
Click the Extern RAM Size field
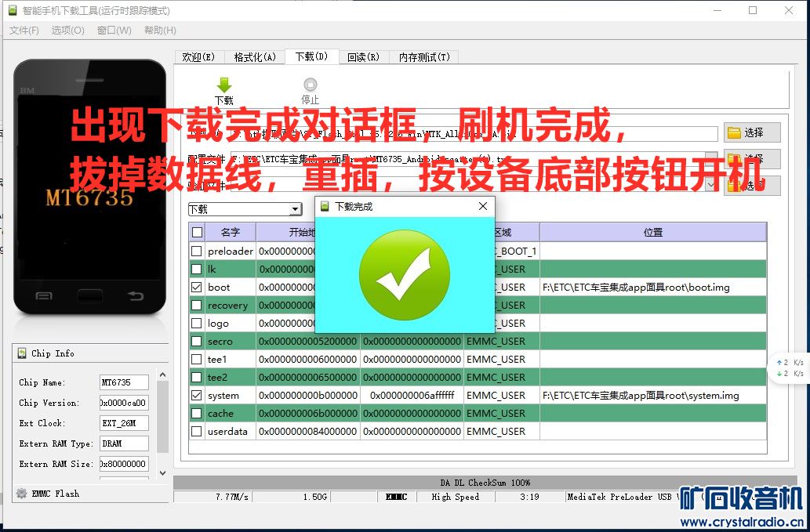tap(124, 464)
